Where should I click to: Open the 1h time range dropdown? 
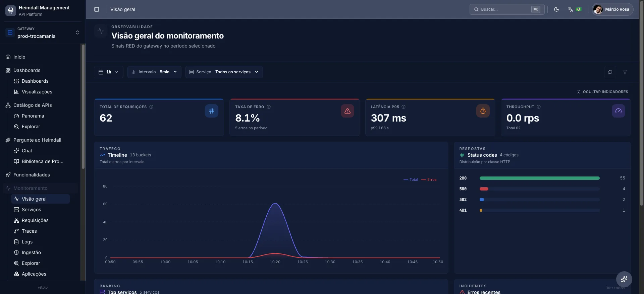pyautogui.click(x=109, y=72)
